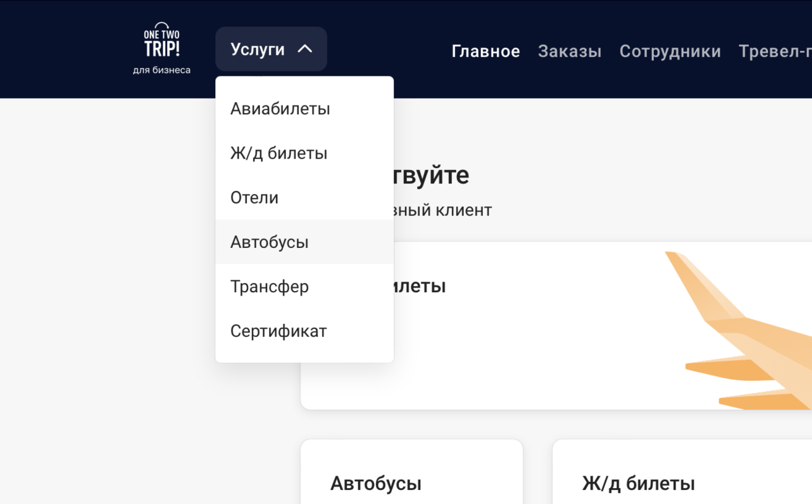Collapse the Услуги dropdown menu
Image resolution: width=812 pixels, height=504 pixels.
pyautogui.click(x=271, y=49)
